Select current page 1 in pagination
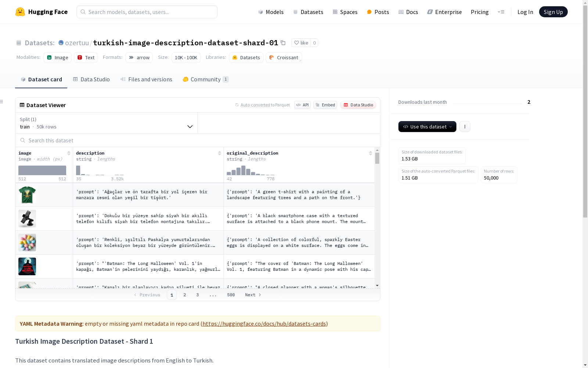The width and height of the screenshot is (588, 368). [x=172, y=295]
